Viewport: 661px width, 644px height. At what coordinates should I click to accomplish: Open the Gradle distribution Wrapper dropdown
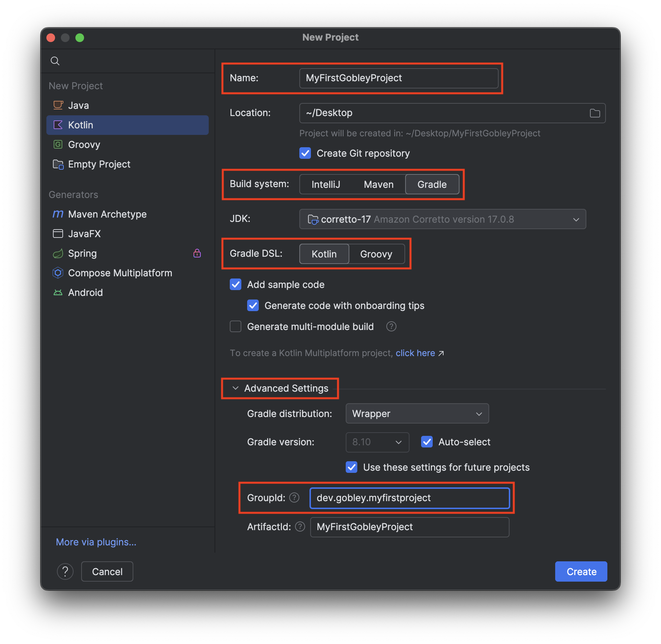(x=417, y=413)
